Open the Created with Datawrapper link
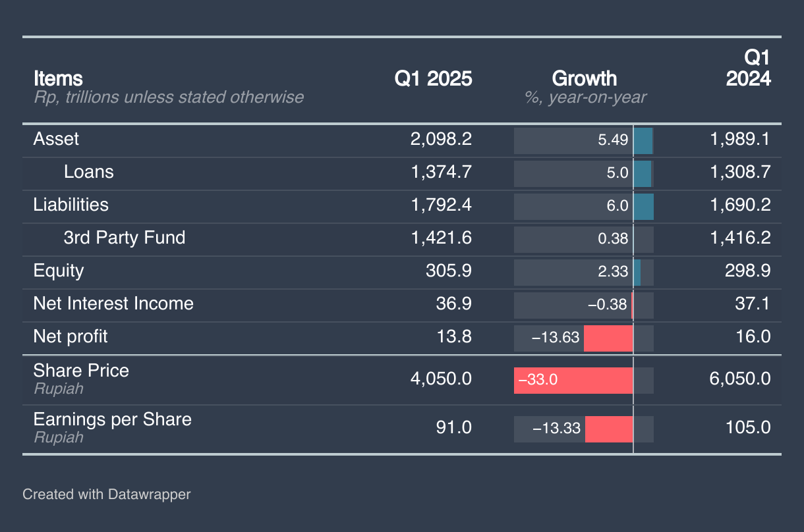Image resolution: width=804 pixels, height=532 pixels. (106, 494)
